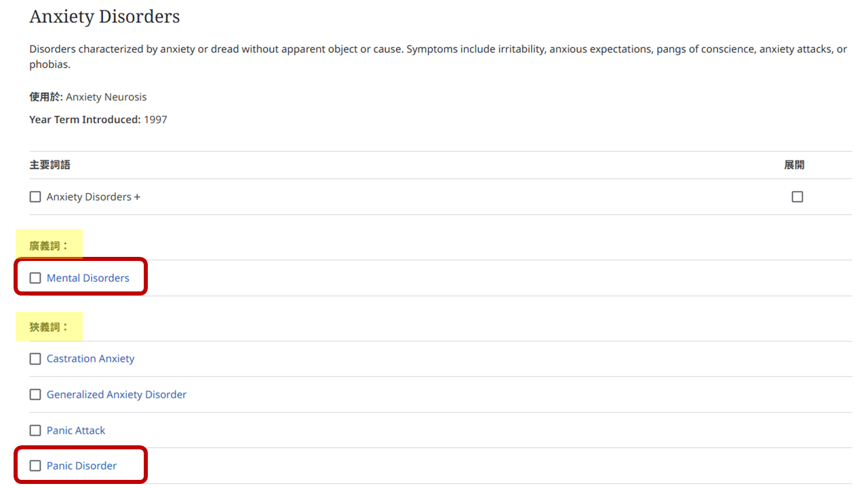Click the highlighted 廣義詞 section label
Screen dimensions: 868x488
(49, 246)
